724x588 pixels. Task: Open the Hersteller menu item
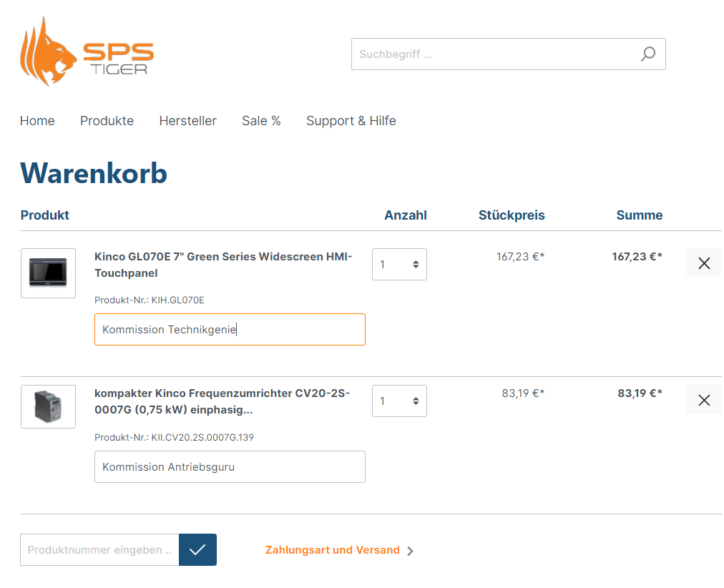click(x=187, y=121)
